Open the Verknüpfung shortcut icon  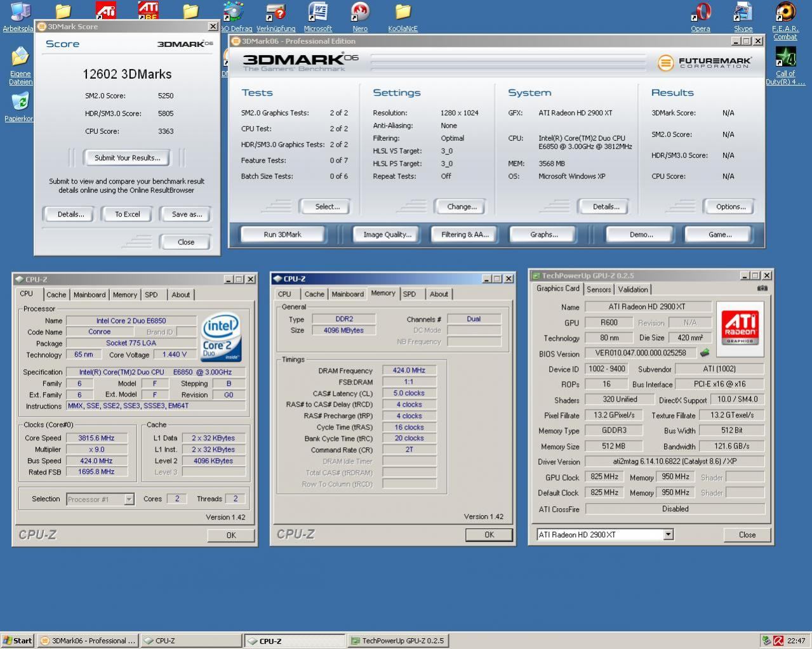(x=276, y=13)
